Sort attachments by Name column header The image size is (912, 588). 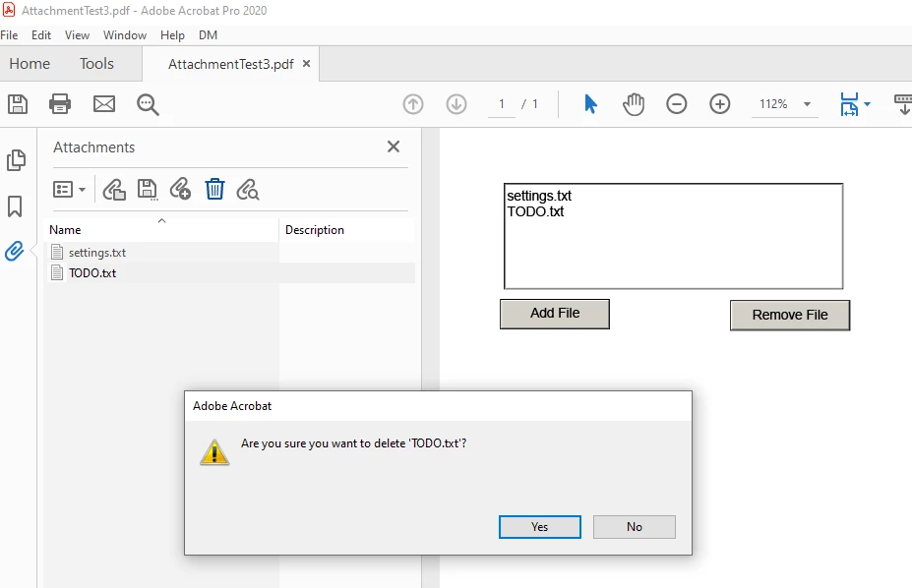[161, 229]
